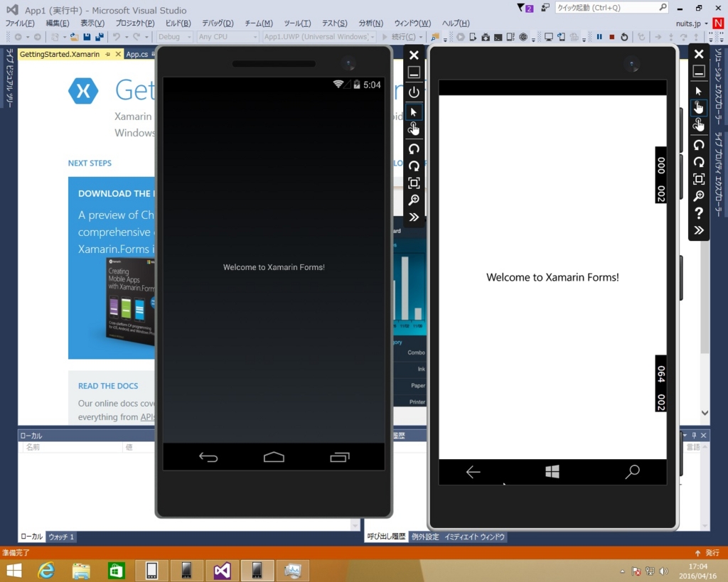Open additional tools for Android emulator
Viewport: 728px width, 582px height.
[414, 217]
